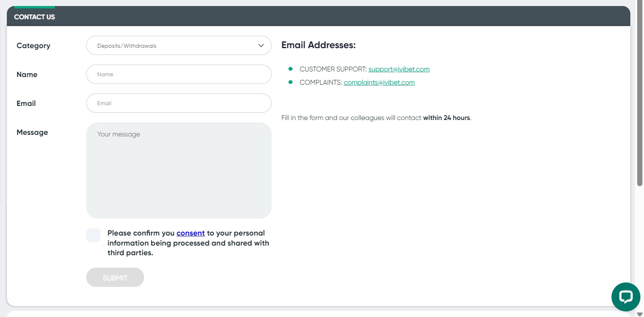Click the Email Addresses heading
The width and height of the screenshot is (644, 317).
tap(319, 45)
